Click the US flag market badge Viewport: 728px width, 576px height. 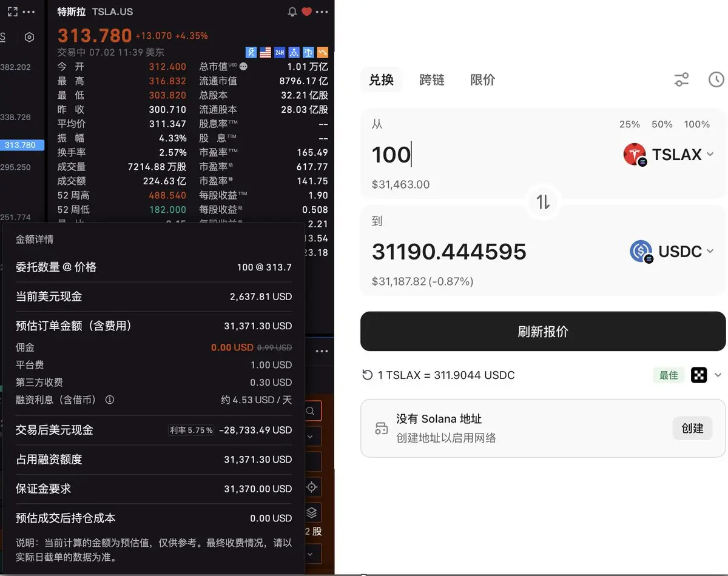(265, 53)
